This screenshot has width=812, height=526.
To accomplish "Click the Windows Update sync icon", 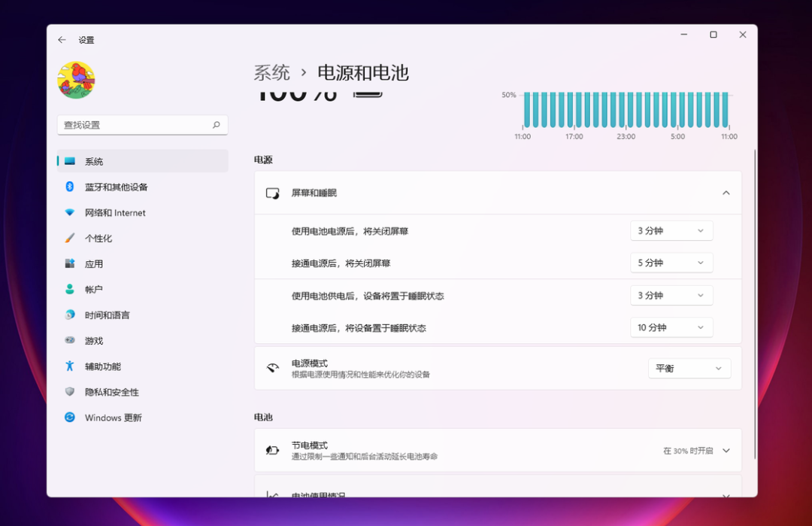I will tap(70, 417).
